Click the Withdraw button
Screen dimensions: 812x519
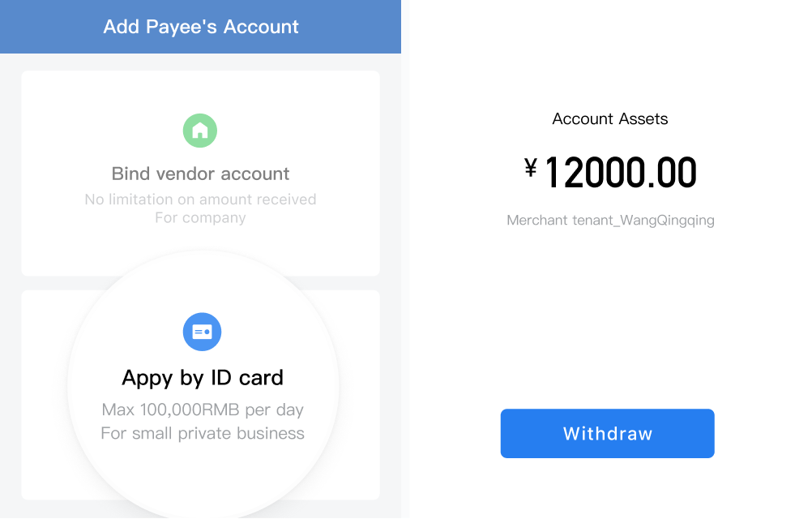click(607, 433)
